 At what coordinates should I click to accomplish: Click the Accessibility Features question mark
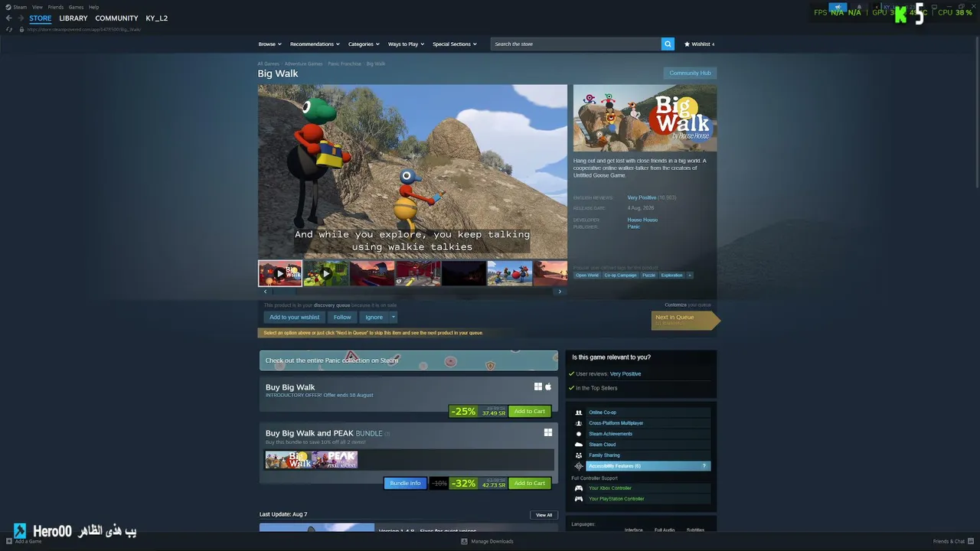tap(704, 466)
